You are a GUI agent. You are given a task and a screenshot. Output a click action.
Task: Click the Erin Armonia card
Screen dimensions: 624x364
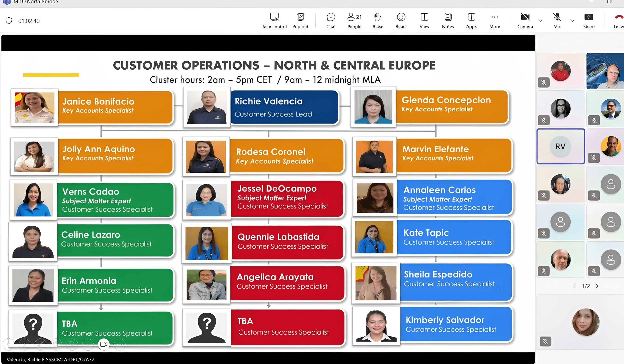pyautogui.click(x=91, y=285)
